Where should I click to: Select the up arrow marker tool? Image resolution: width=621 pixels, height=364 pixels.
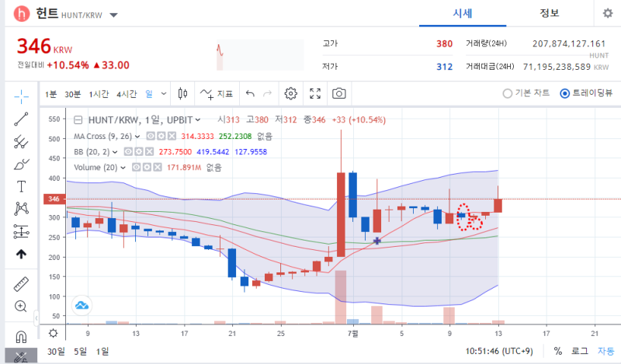point(22,254)
